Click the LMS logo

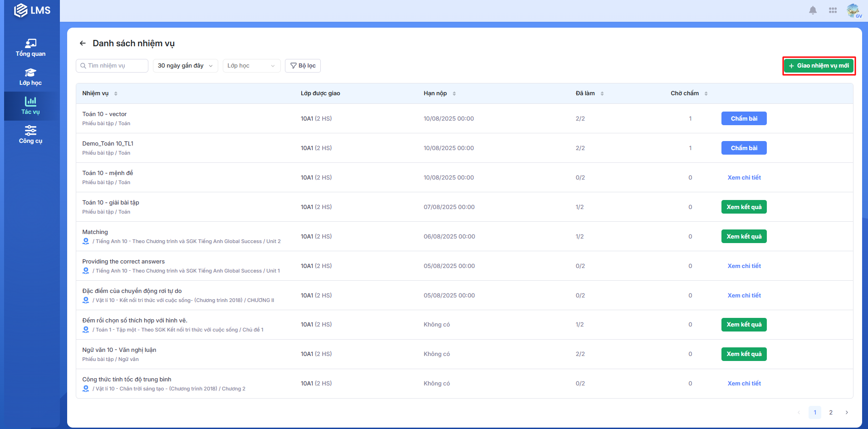pos(32,10)
